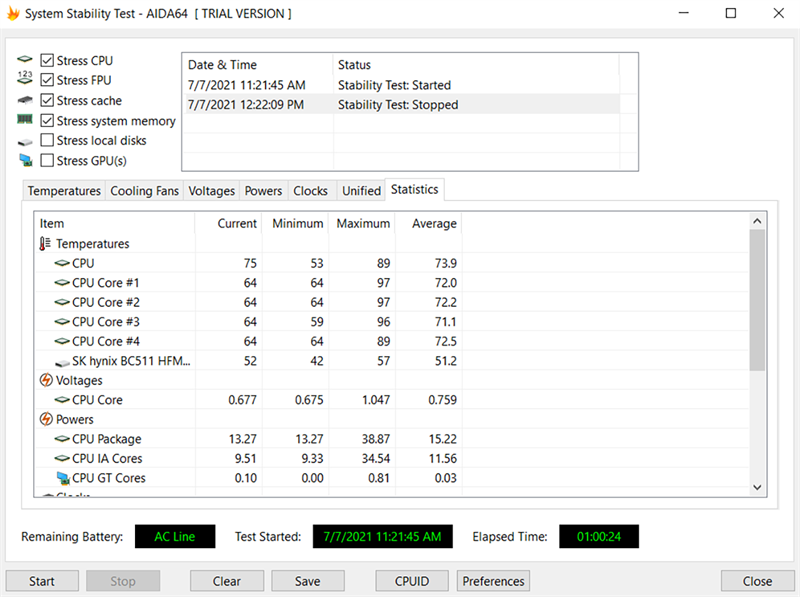The height and width of the screenshot is (597, 800).
Task: Uncheck the Stress cache checkbox
Action: (x=47, y=100)
